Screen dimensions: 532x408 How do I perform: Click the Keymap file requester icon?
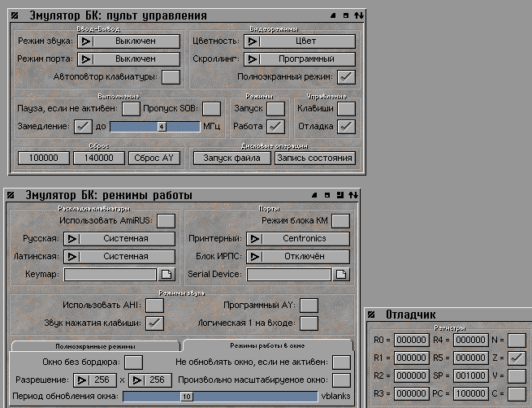coord(167,274)
